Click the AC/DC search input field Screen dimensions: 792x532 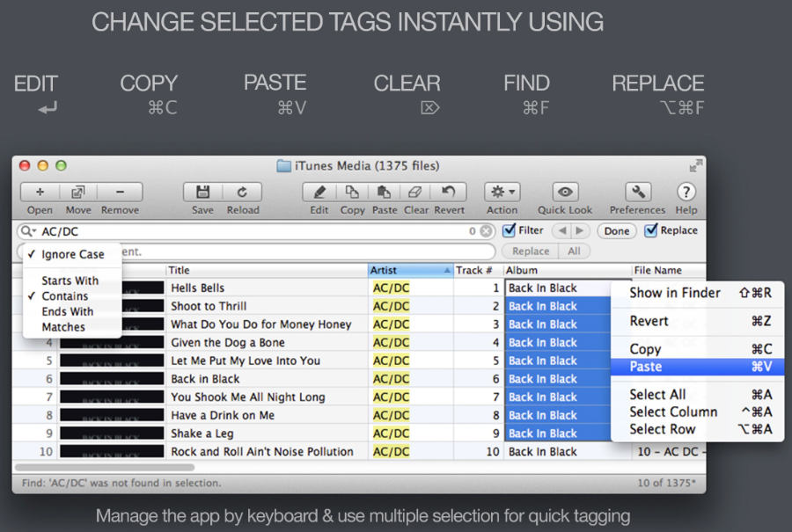[x=258, y=231]
